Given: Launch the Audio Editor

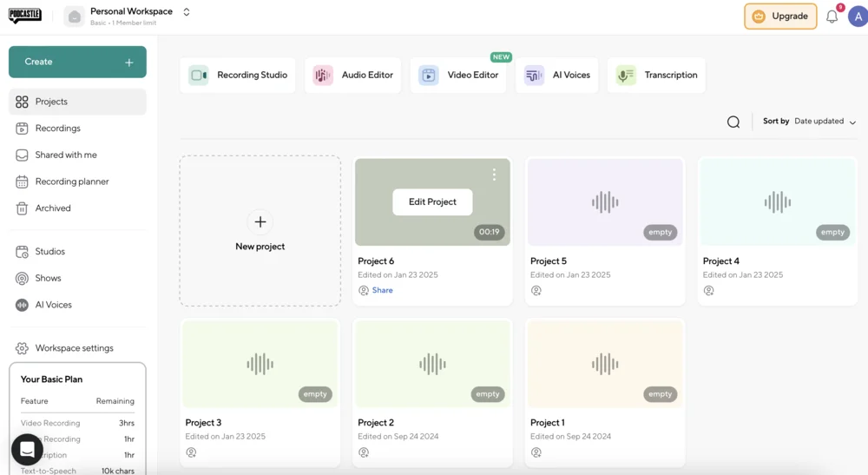Looking at the screenshot, I should pos(353,76).
